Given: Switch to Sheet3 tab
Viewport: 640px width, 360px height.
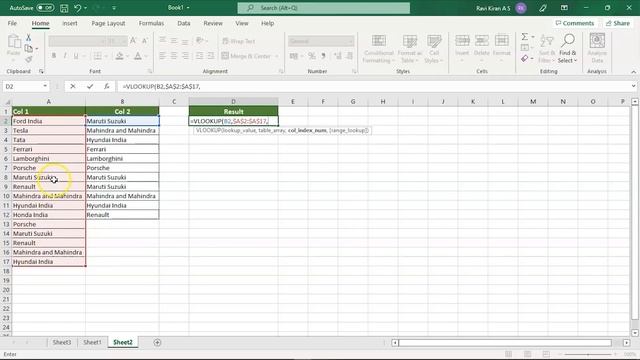Looking at the screenshot, I should [62, 342].
